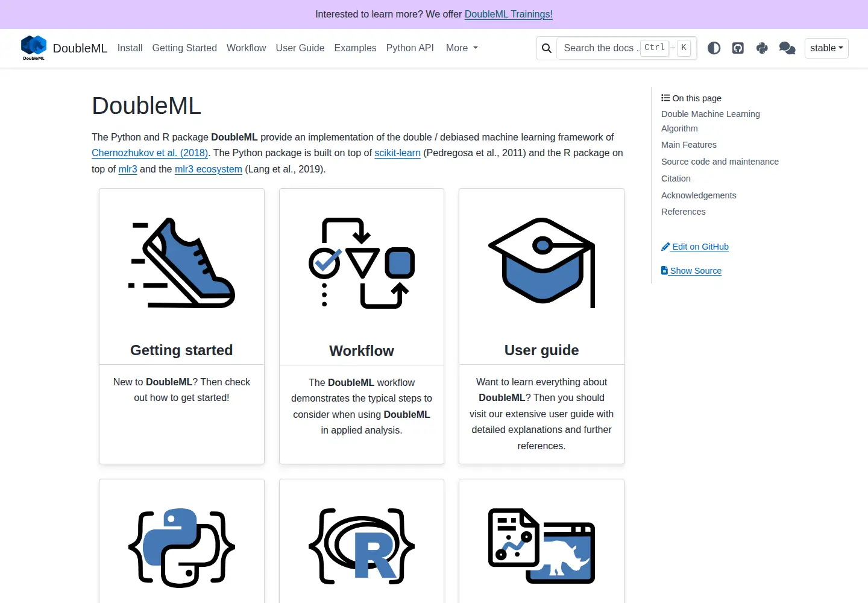The height and width of the screenshot is (603, 868).
Task: Open the mlr3 ecosystem link
Action: [209, 169]
